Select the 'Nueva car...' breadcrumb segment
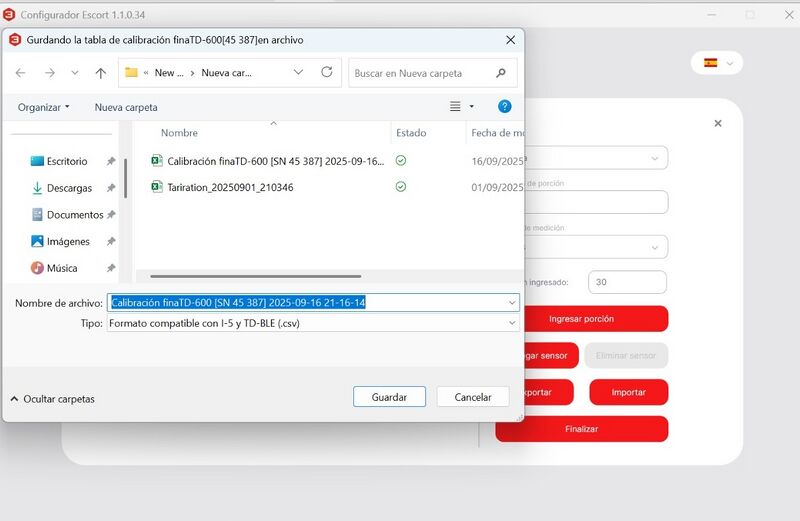The height and width of the screenshot is (521, 800). pos(227,73)
